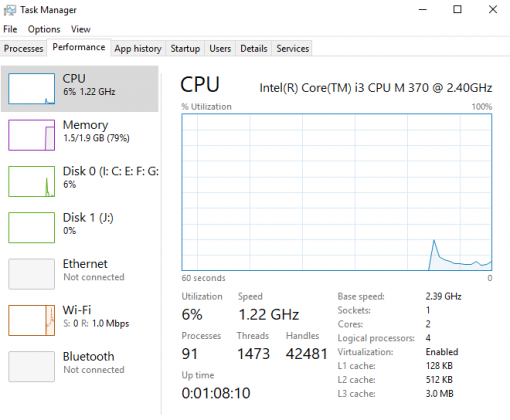Viewport: 510px width, 420px height.
Task: Open the View menu
Action: point(81,29)
